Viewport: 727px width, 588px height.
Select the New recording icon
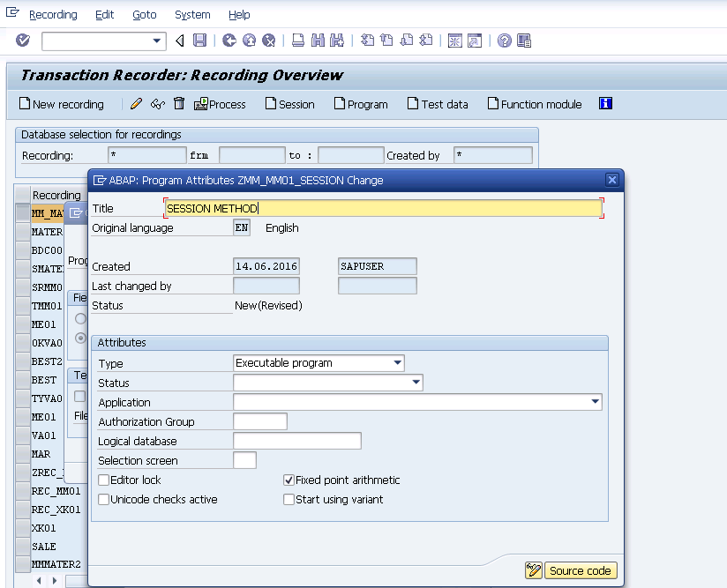pyautogui.click(x=60, y=103)
